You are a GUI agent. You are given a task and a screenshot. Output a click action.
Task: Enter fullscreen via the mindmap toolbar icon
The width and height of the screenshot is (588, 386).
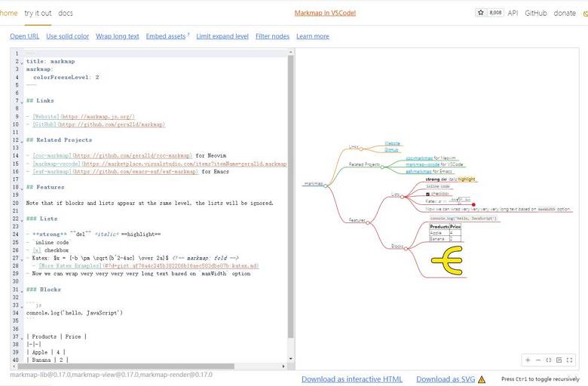(x=569, y=360)
